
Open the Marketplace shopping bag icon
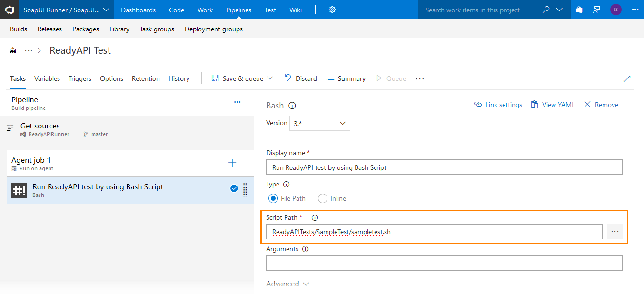click(579, 10)
